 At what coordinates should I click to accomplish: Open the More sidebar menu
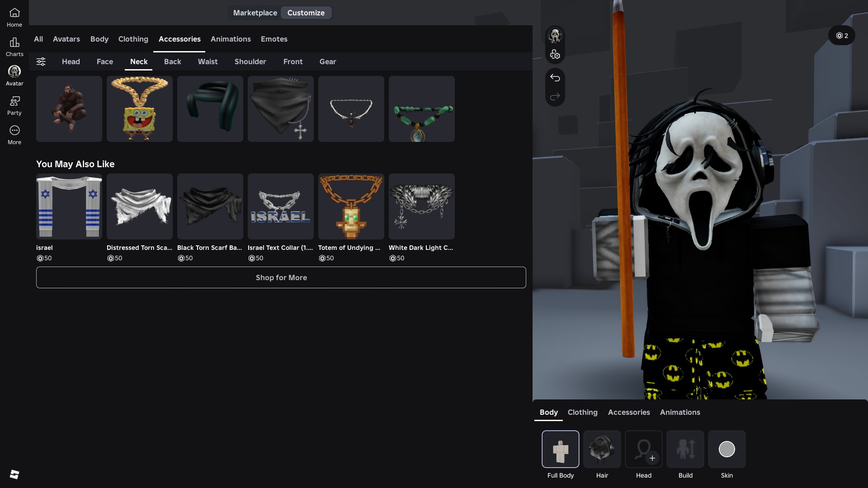[x=14, y=135]
